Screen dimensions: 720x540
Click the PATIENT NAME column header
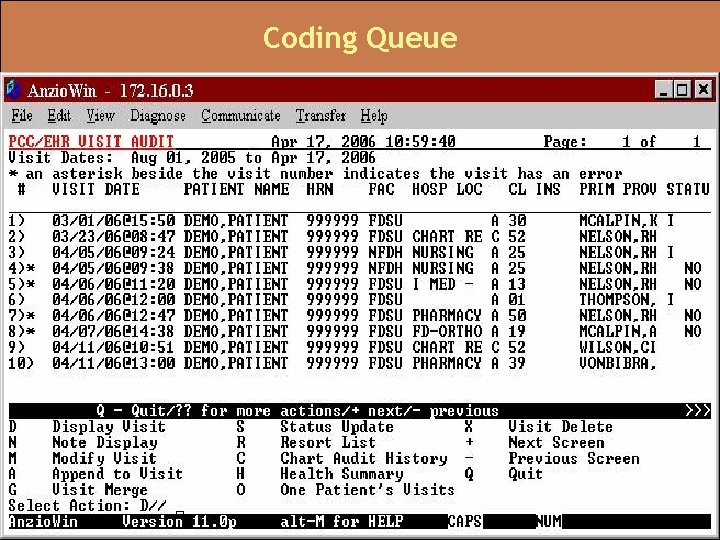coord(236,189)
